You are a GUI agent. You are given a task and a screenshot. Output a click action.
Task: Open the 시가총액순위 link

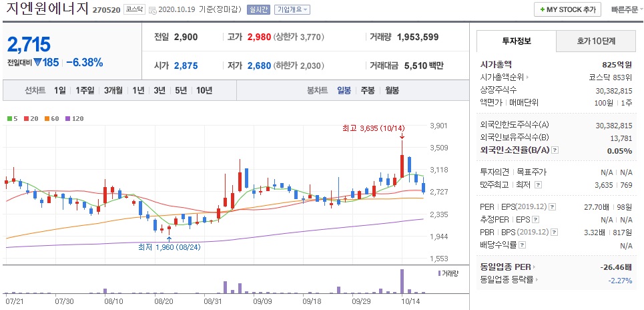(x=505, y=77)
